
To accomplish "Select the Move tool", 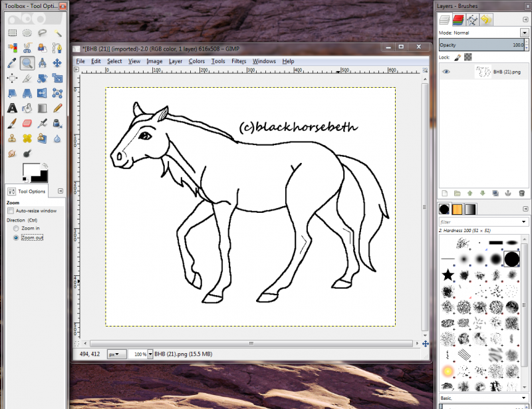I will point(57,63).
